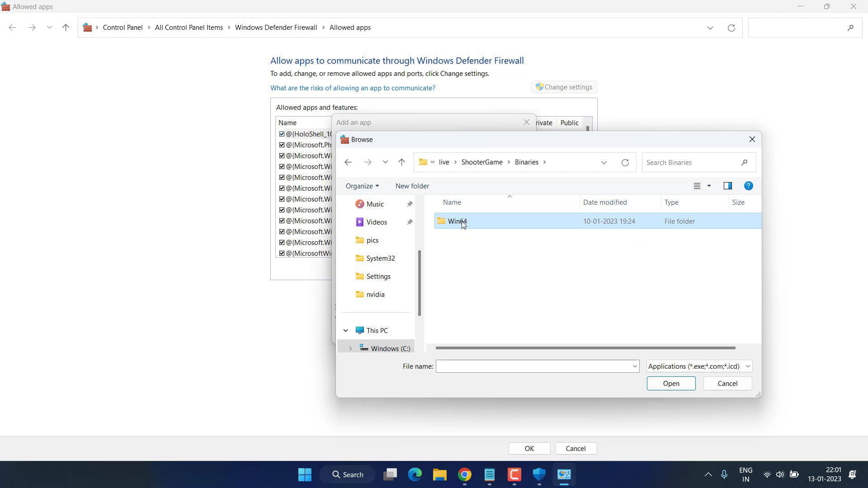The height and width of the screenshot is (488, 868).
Task: Create a New folder
Action: point(412,186)
